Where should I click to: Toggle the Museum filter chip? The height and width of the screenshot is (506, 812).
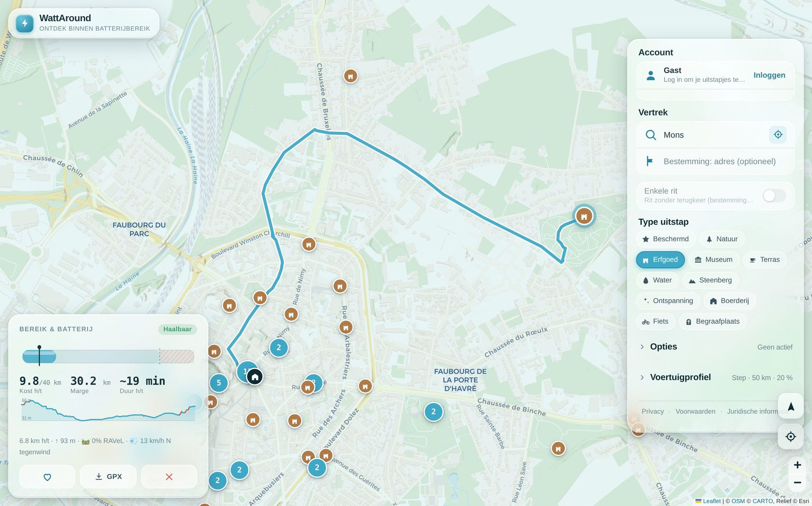click(713, 259)
